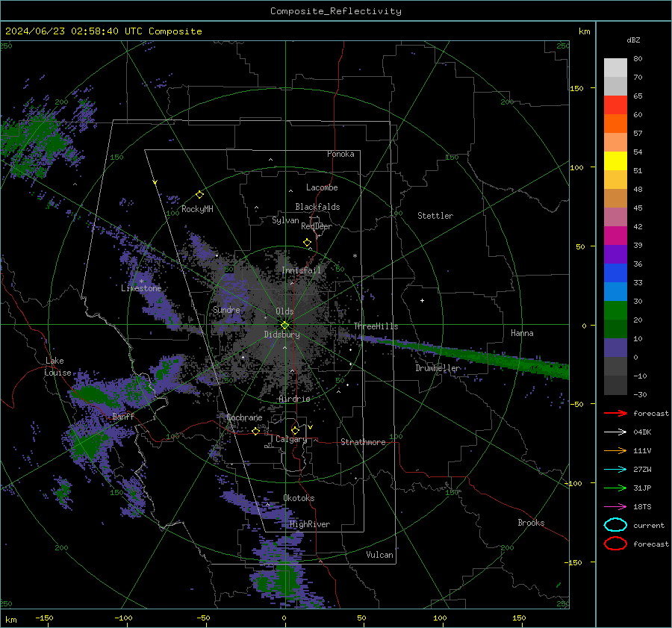The height and width of the screenshot is (628, 672).
Task: Click the green radar echo band near Drumheller
Action: tap(467, 354)
